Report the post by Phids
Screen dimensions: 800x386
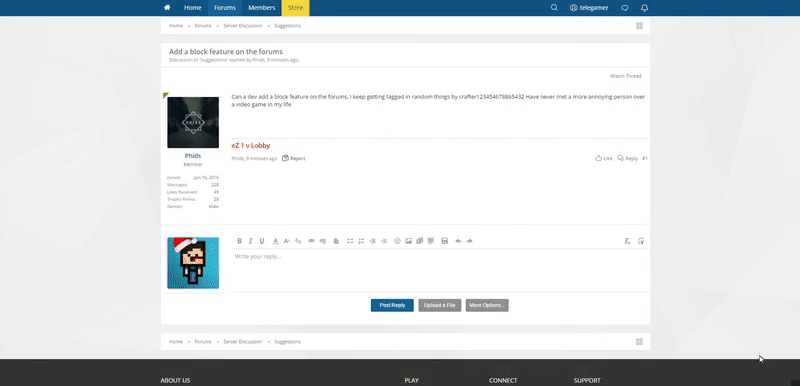(294, 158)
